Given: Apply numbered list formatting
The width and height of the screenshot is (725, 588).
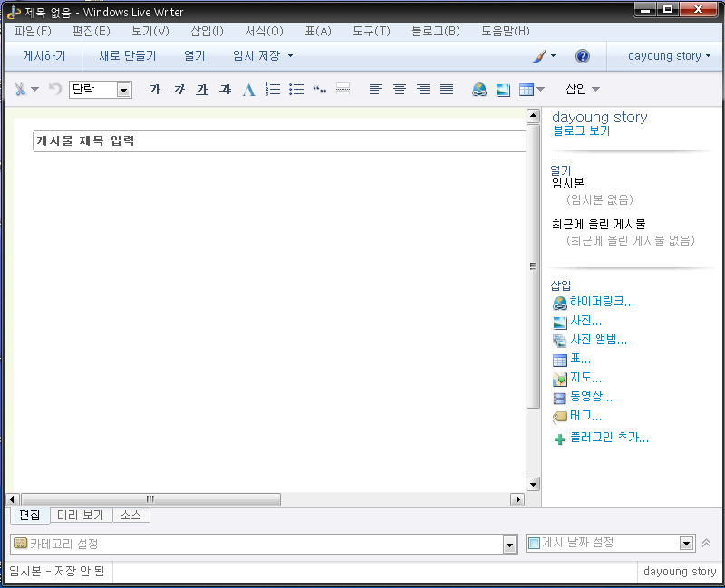Looking at the screenshot, I should pyautogui.click(x=273, y=89).
